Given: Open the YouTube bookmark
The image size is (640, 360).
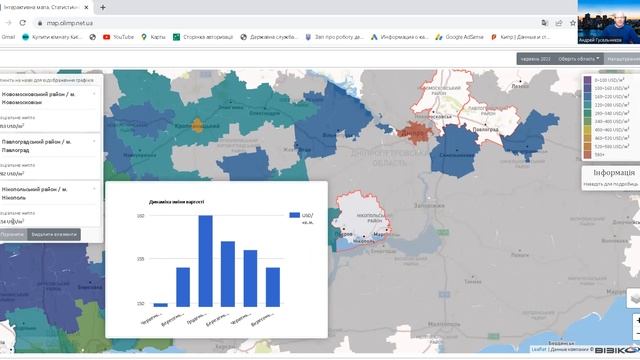Looking at the screenshot, I should tap(118, 37).
